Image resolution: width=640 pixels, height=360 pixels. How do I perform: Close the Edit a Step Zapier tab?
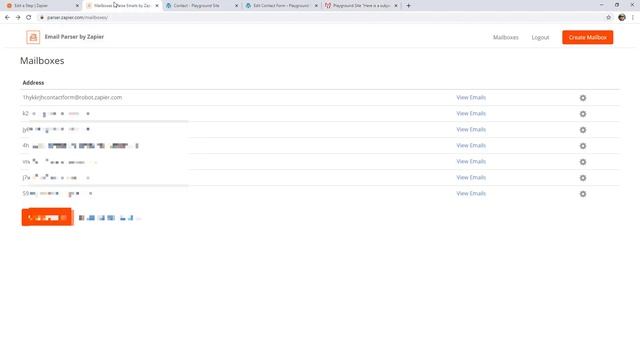pos(77,6)
